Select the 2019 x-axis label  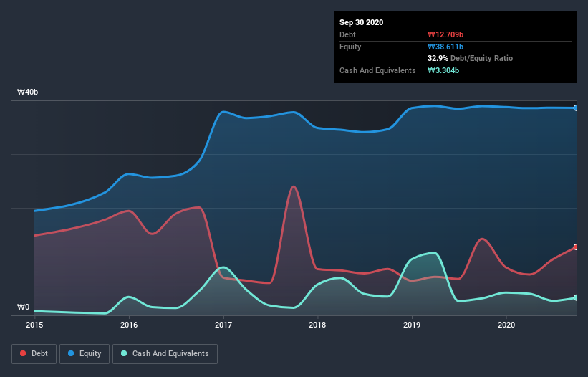coord(412,325)
